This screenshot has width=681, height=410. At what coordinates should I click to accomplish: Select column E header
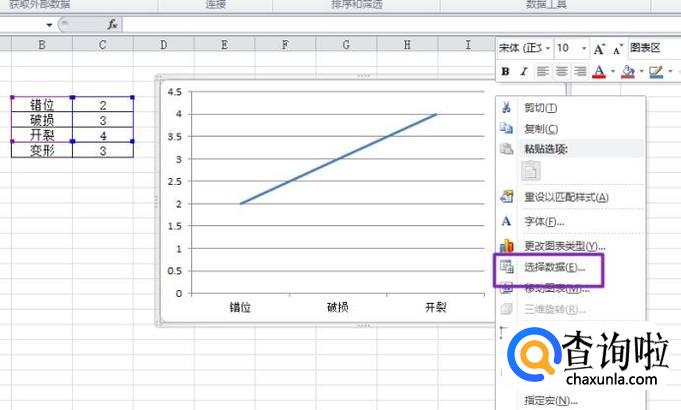(x=224, y=44)
